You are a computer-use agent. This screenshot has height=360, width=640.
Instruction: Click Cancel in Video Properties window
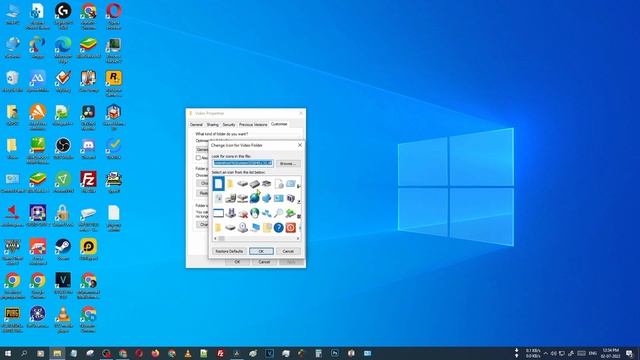coord(264,262)
